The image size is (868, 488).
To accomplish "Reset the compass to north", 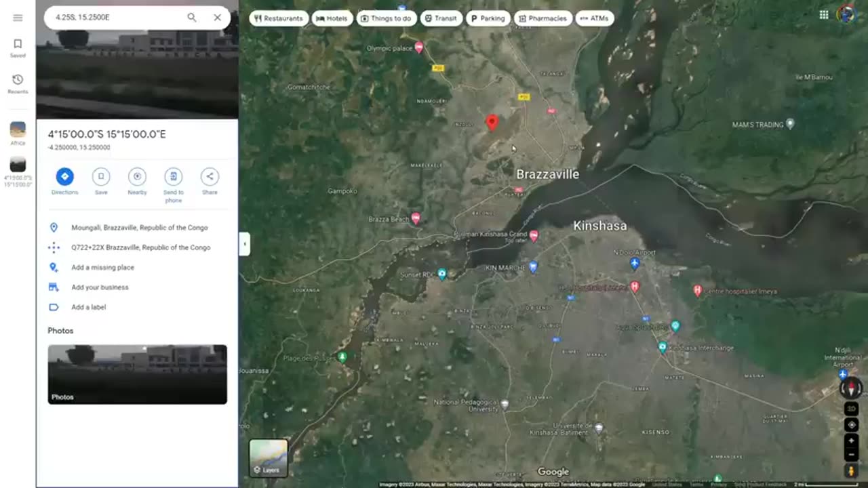I will (x=851, y=388).
